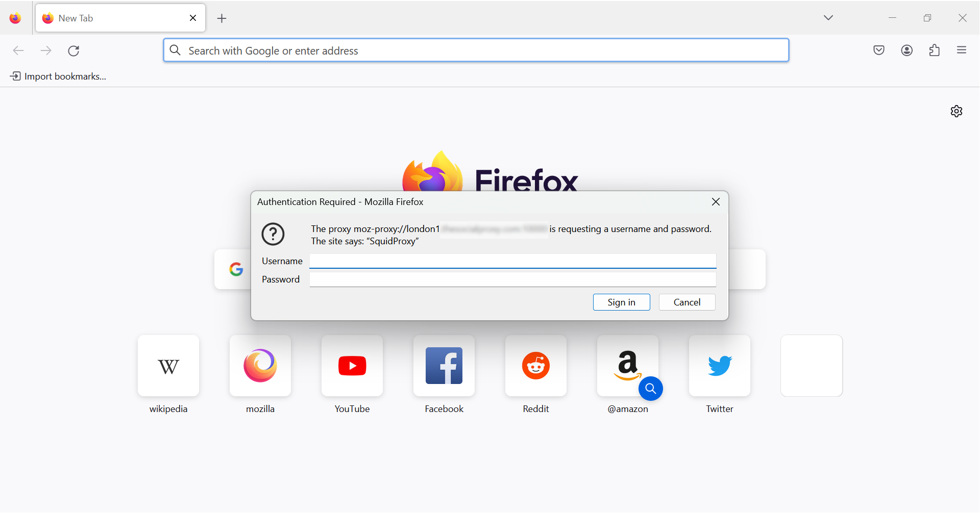980x513 pixels.
Task: Go forward one page
Action: pos(46,50)
